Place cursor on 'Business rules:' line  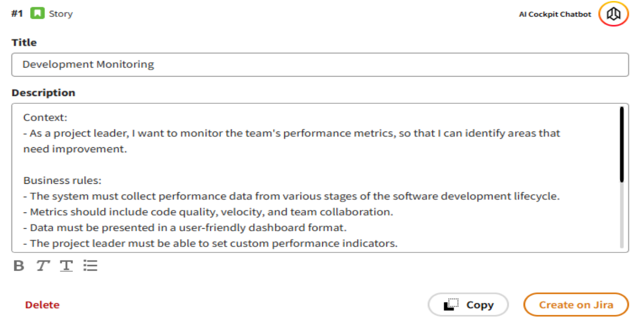(62, 180)
